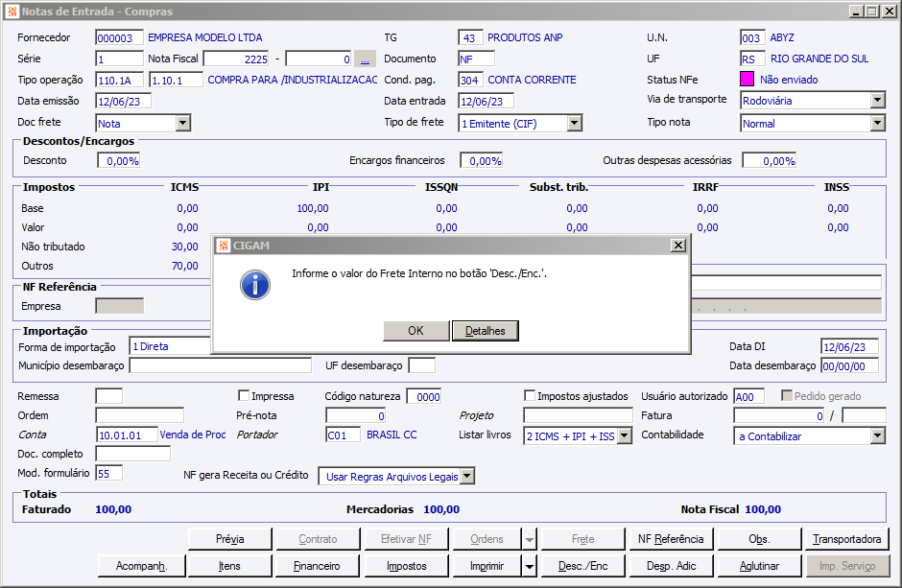
Task: Open the Impostos button
Action: pos(407,566)
